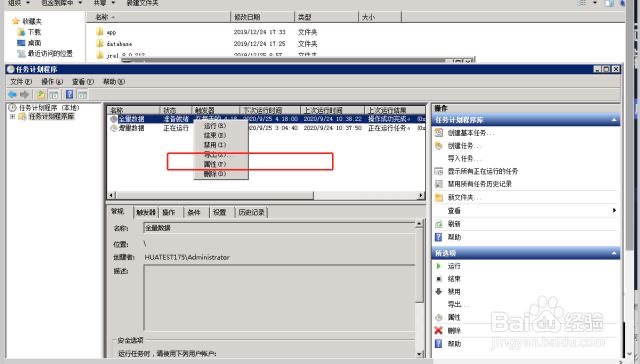The width and height of the screenshot is (640, 364).
Task: Expand the Task Scheduler Library tree node
Action: pyautogui.click(x=13, y=117)
